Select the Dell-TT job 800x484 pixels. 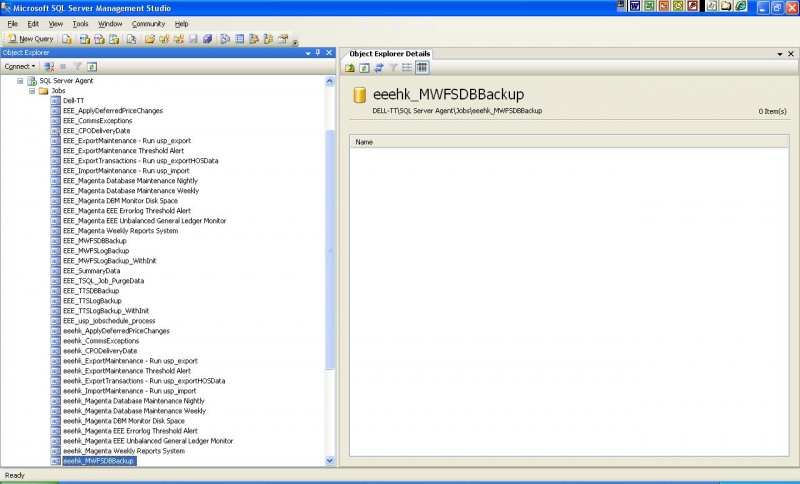[73, 100]
